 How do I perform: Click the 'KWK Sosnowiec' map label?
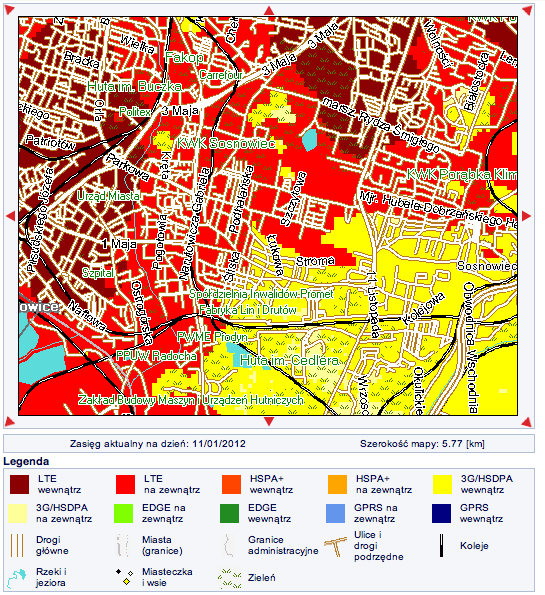pyautogui.click(x=226, y=143)
